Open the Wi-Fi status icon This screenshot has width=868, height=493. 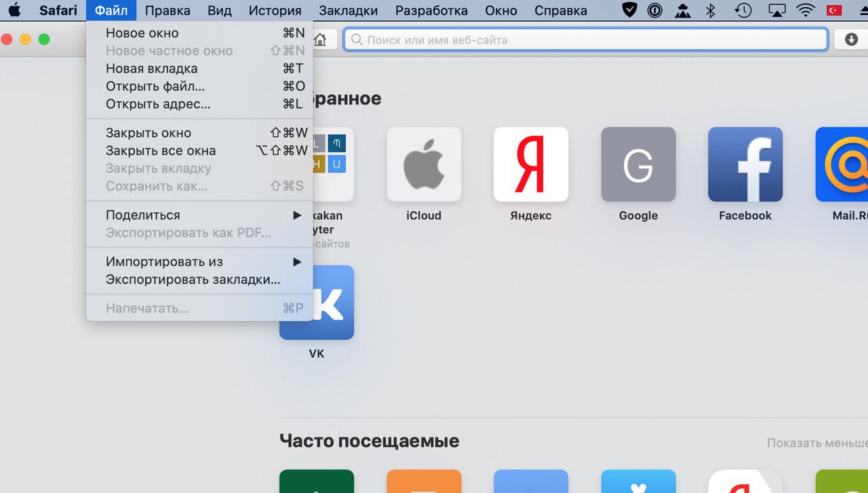click(x=806, y=10)
